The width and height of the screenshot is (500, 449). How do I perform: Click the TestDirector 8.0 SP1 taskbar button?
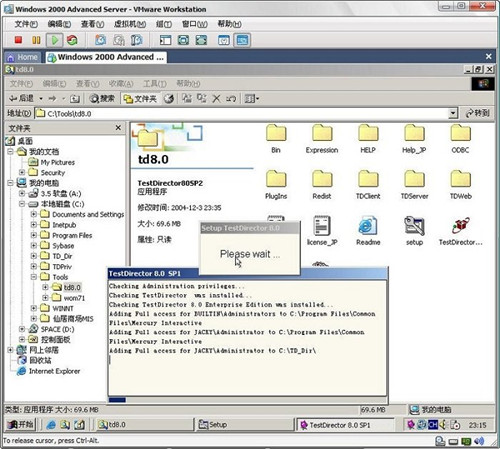[x=345, y=425]
